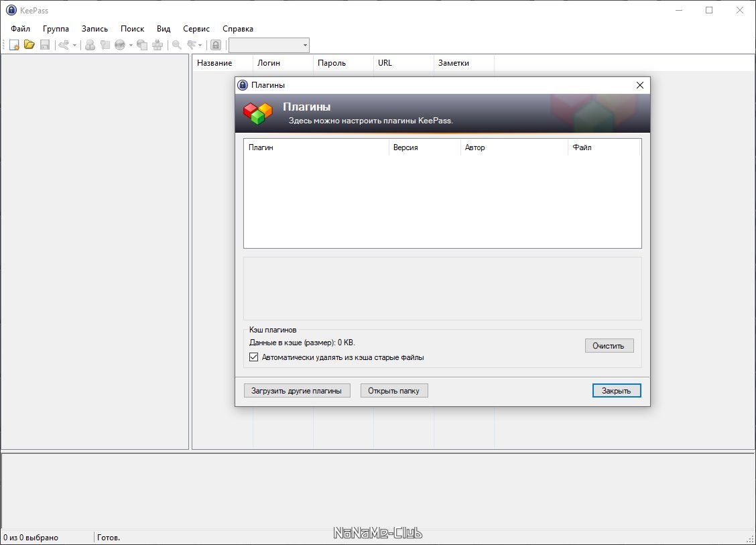Click the Open URL globe icon
The height and width of the screenshot is (545, 756).
click(120, 45)
